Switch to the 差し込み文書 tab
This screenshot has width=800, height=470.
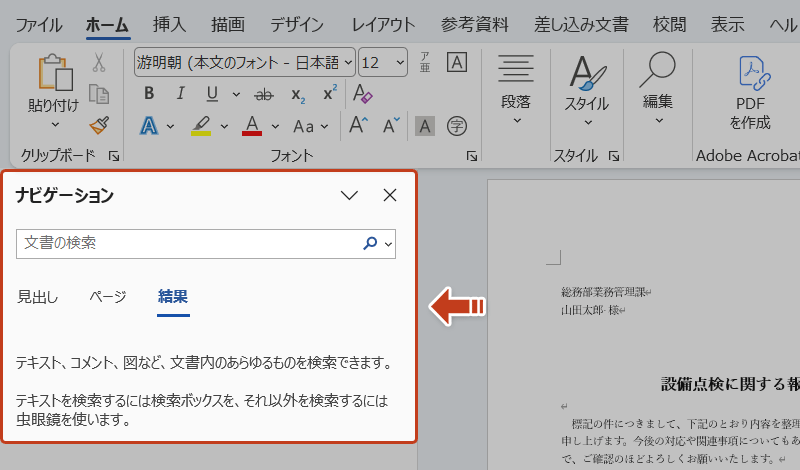581,24
